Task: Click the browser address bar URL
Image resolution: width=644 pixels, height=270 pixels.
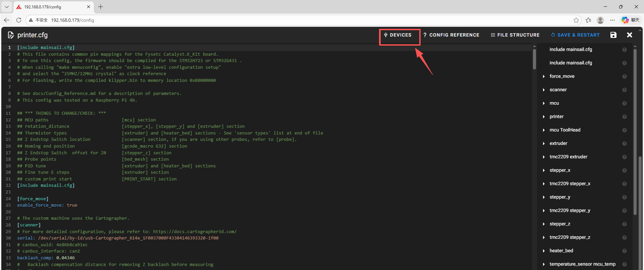Action: point(72,20)
